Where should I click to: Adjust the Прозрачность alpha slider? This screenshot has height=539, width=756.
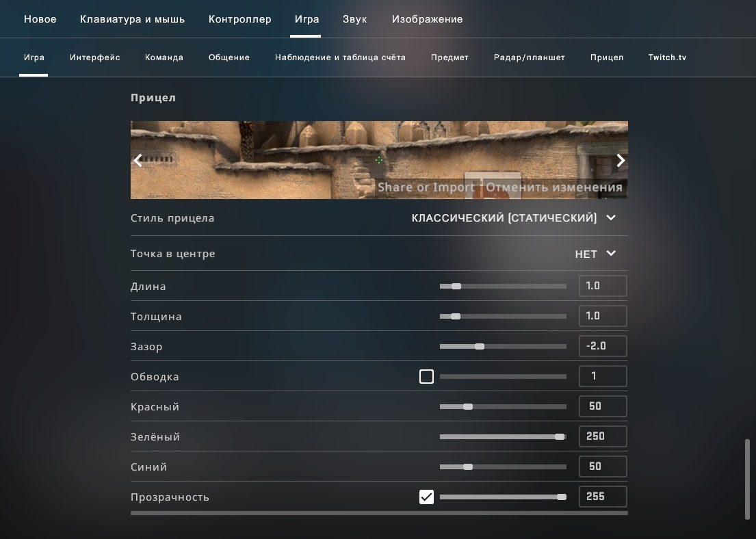tap(503, 497)
